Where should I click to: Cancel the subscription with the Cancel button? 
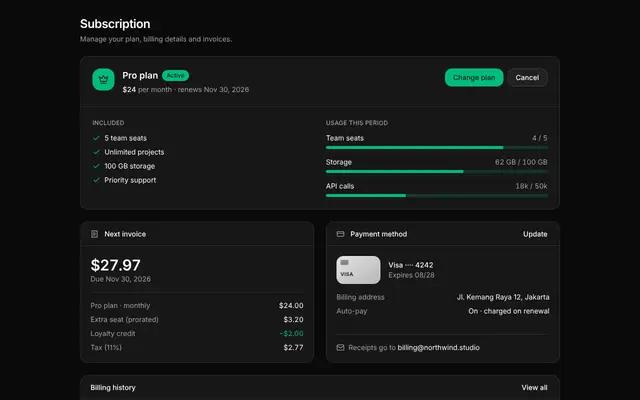click(527, 78)
